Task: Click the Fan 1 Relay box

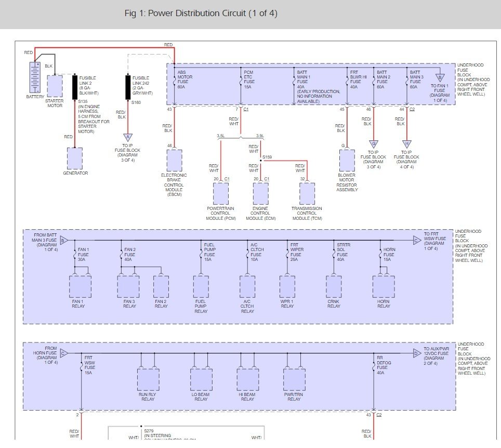Action: coord(80,287)
